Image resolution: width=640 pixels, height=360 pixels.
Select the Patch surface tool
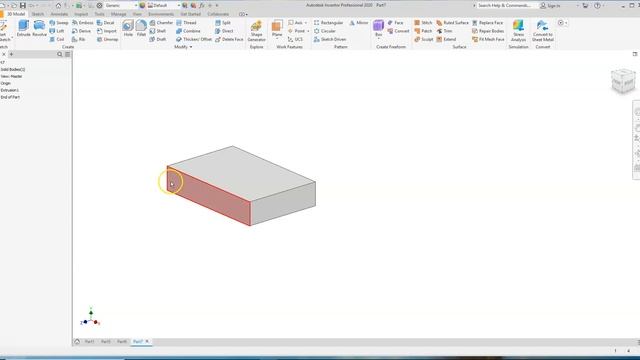coord(423,31)
